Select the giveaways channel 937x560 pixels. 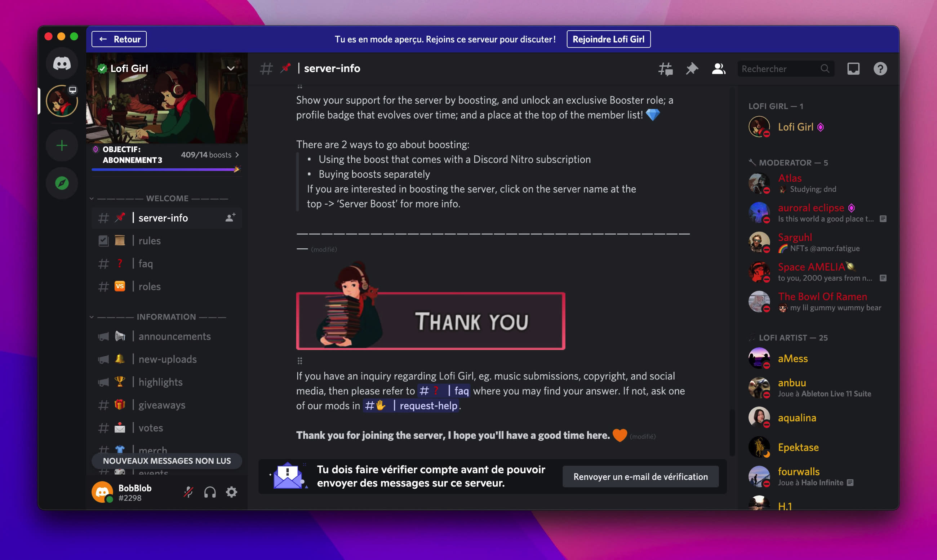pos(162,405)
